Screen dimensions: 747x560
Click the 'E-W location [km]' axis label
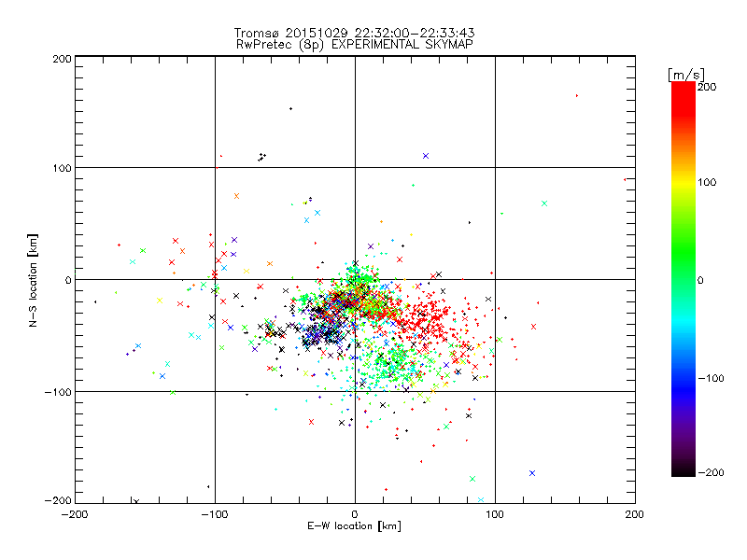coord(355,526)
